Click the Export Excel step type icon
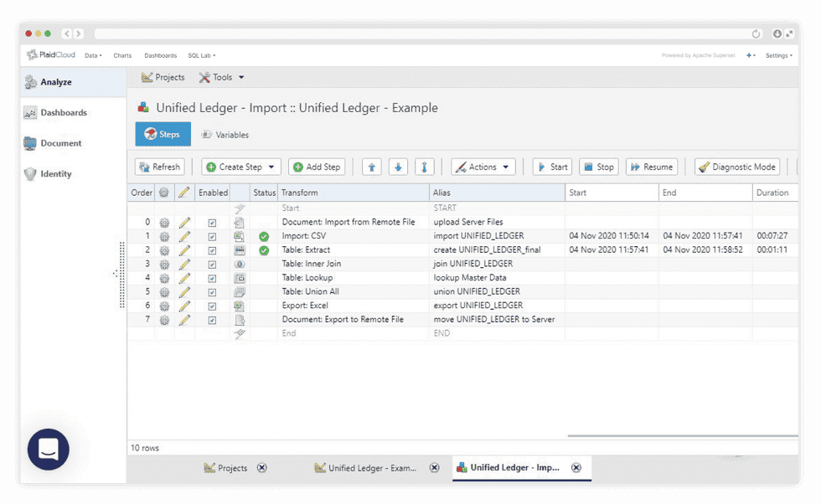The image size is (821, 504). (x=240, y=306)
